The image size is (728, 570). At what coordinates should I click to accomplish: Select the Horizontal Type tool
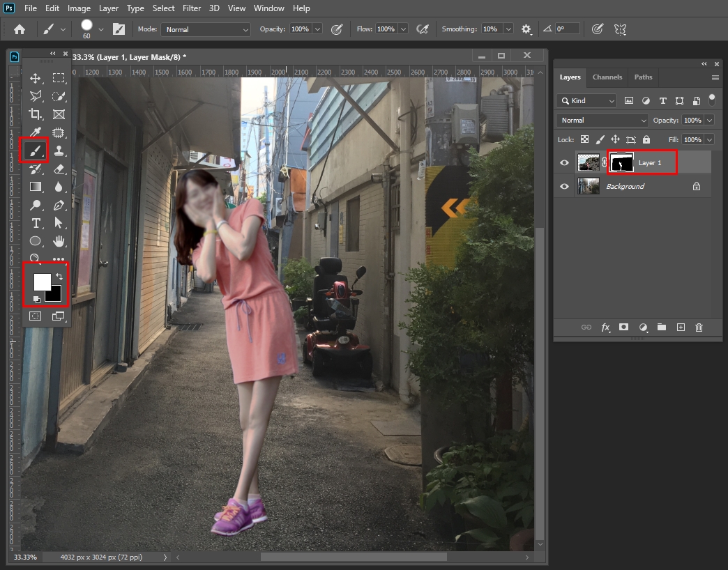35,223
